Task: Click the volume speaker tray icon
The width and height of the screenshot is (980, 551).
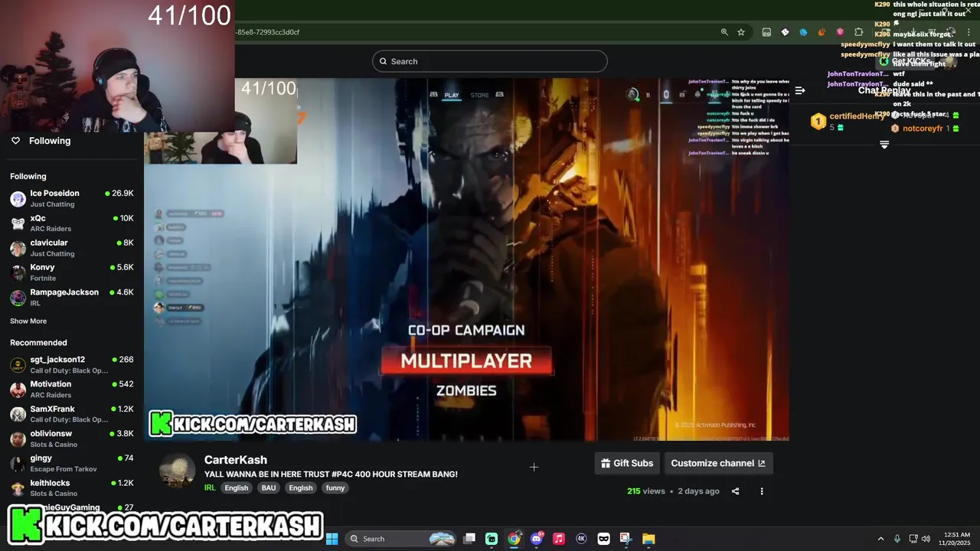Action: click(926, 539)
